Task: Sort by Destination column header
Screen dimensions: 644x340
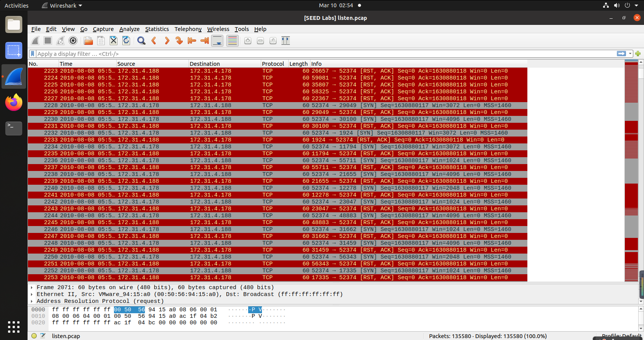Action: click(224, 64)
